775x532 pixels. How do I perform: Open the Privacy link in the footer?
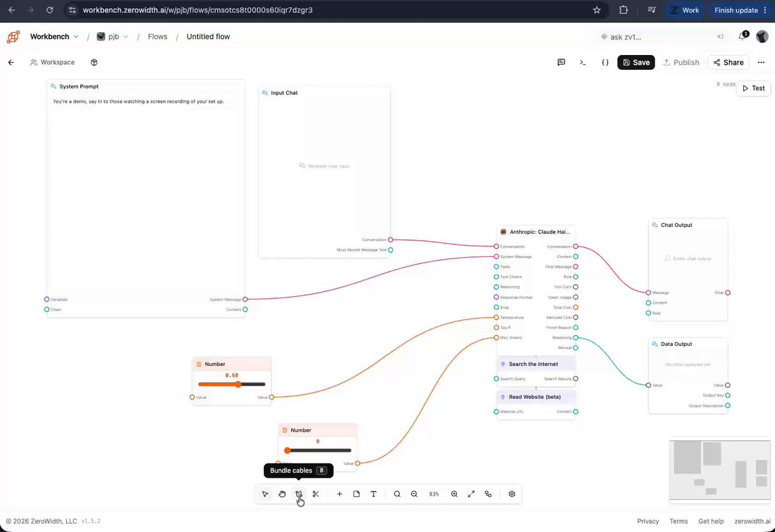point(648,521)
